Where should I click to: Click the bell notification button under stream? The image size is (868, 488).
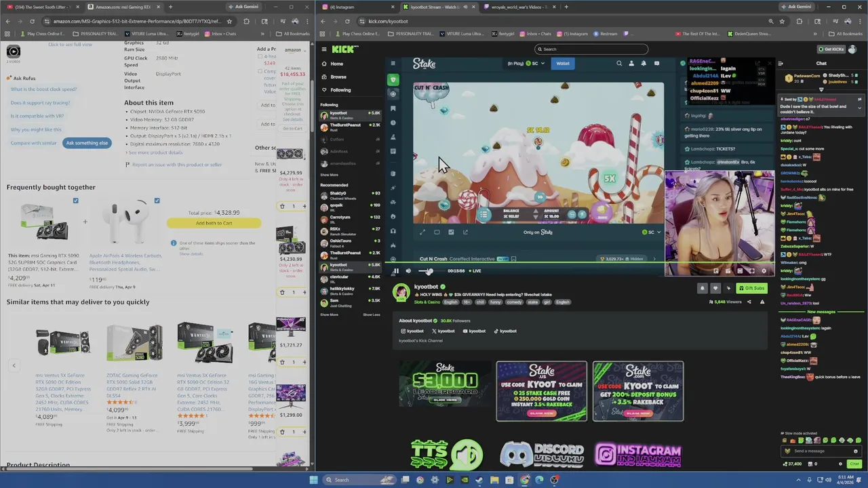(703, 288)
